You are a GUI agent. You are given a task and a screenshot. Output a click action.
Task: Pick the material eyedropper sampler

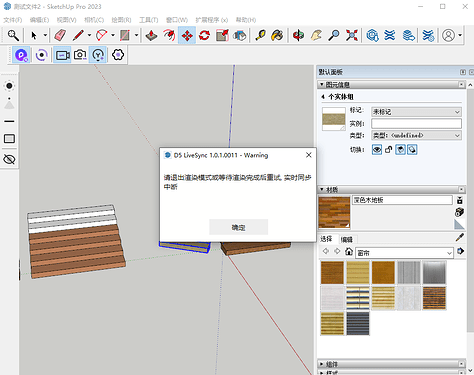coord(460,238)
